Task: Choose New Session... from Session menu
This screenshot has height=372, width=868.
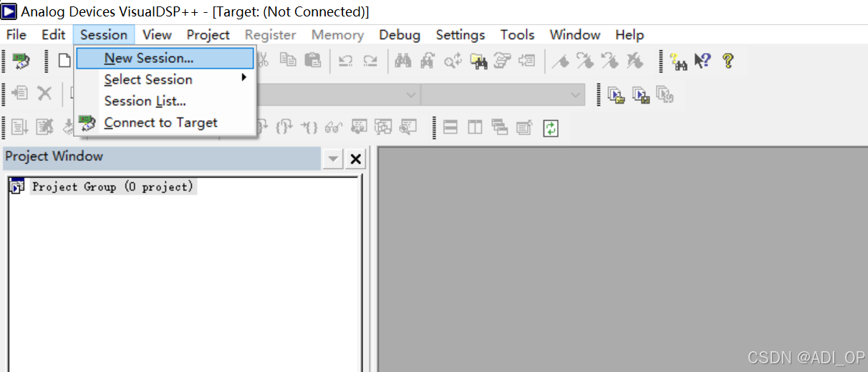Action: tap(165, 58)
